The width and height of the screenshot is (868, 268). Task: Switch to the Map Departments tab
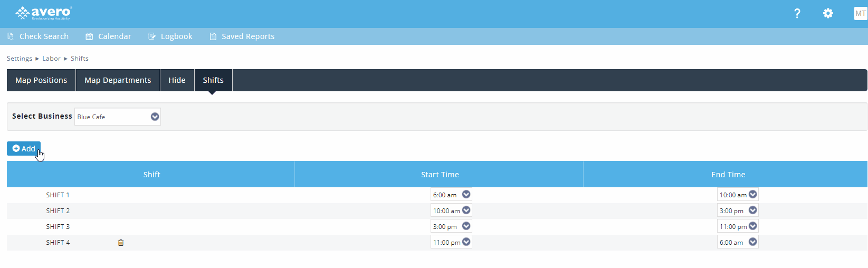pyautogui.click(x=118, y=80)
